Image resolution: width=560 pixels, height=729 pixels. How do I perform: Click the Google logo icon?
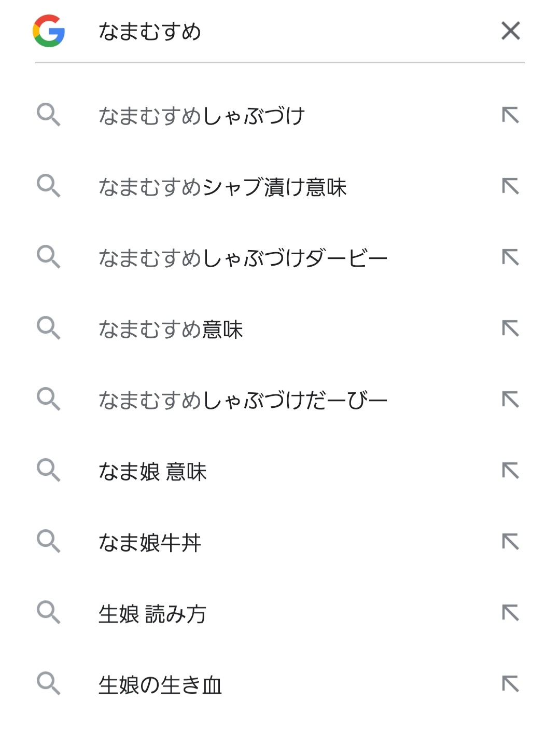[49, 31]
